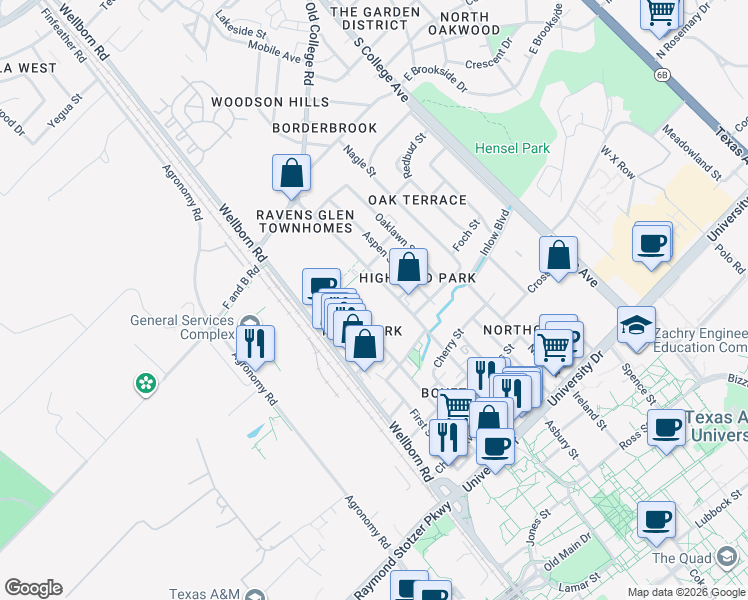Click the F and B Rd label

[241, 288]
